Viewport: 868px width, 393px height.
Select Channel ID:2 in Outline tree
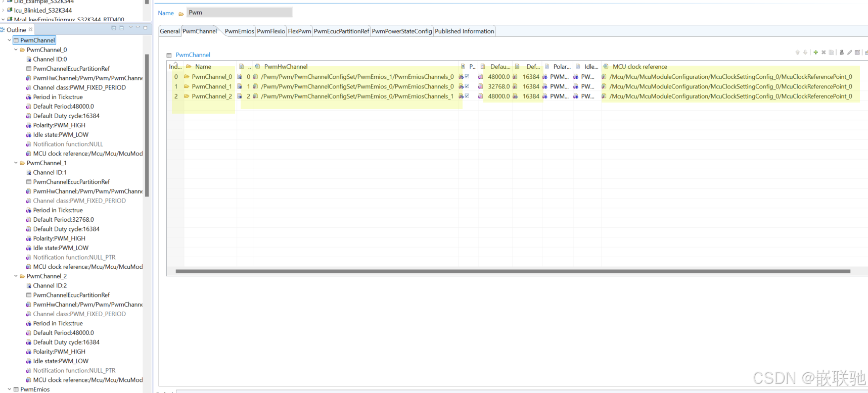(x=50, y=285)
